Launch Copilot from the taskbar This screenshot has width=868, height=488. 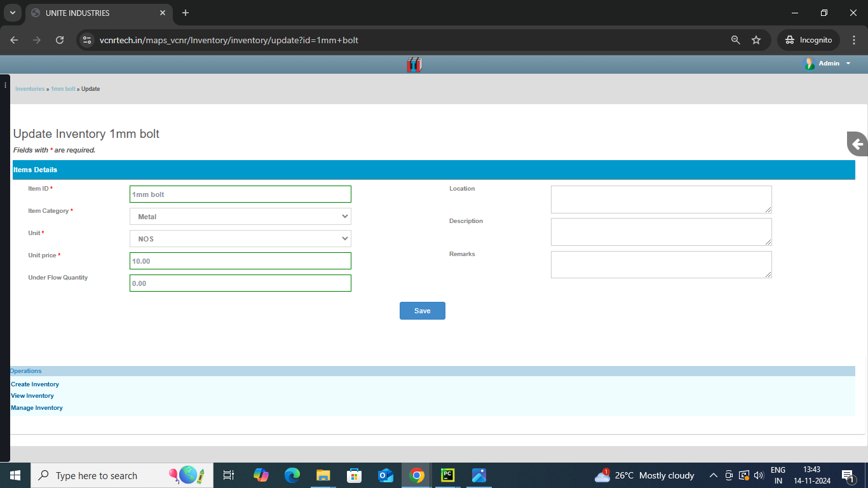pos(261,475)
